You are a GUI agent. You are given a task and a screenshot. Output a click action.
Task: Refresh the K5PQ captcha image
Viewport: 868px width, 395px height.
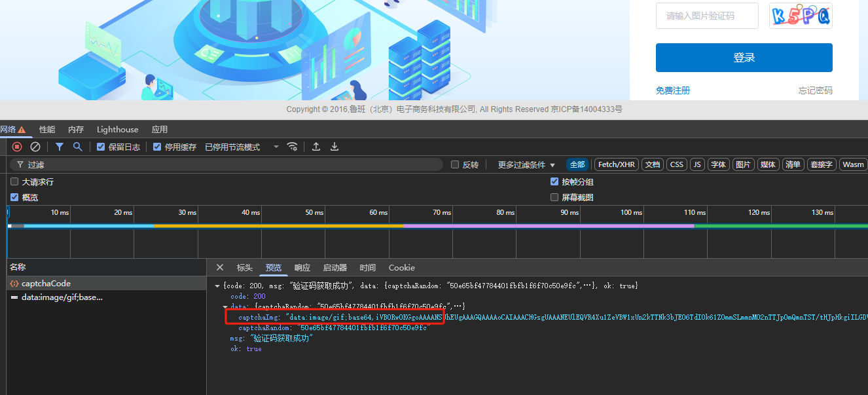click(x=801, y=16)
